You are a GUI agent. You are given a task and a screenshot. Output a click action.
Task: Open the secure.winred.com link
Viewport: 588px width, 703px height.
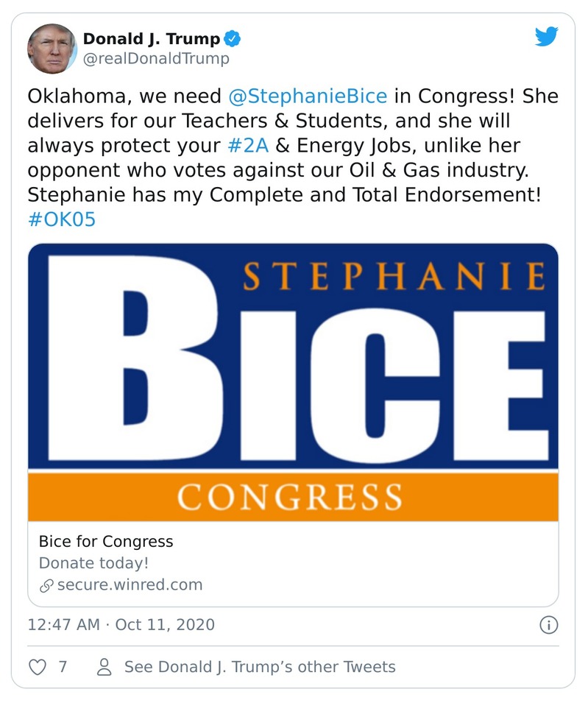[130, 585]
